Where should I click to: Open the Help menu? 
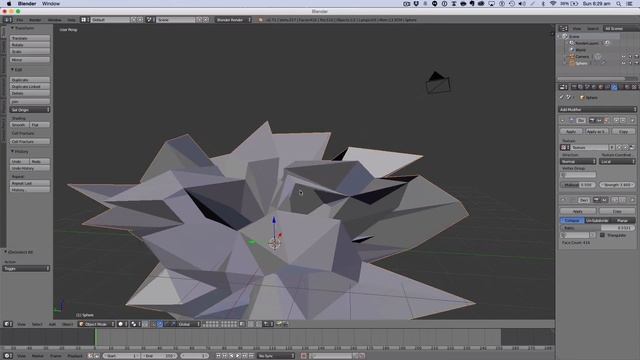[71, 20]
